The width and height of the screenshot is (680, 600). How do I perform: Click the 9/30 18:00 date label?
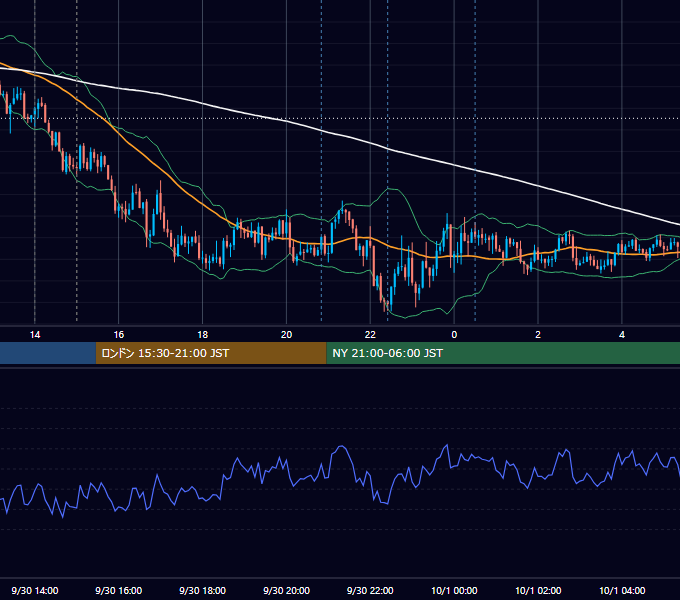point(203,590)
